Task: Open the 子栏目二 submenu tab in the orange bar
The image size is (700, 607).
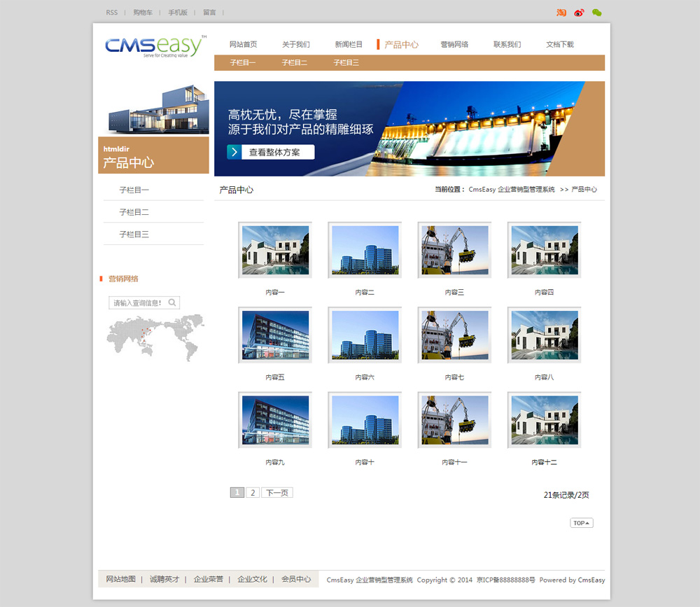Action: click(x=295, y=63)
